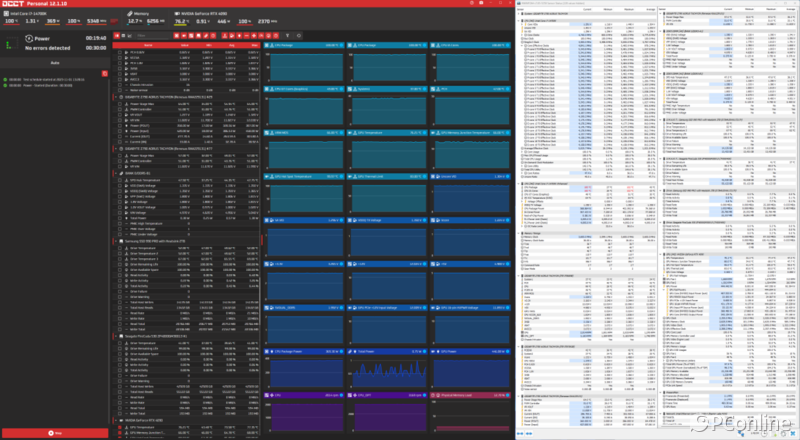This screenshot has height=440, width=800.
Task: Collapse GIGABYTE Z790 AORUS TACHYON #29 group
Action: pyautogui.click(x=116, y=97)
